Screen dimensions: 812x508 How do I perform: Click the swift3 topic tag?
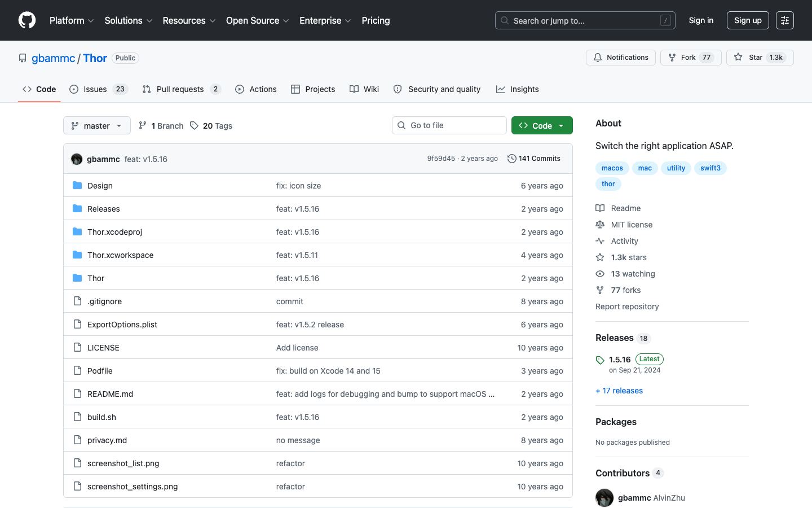point(710,168)
